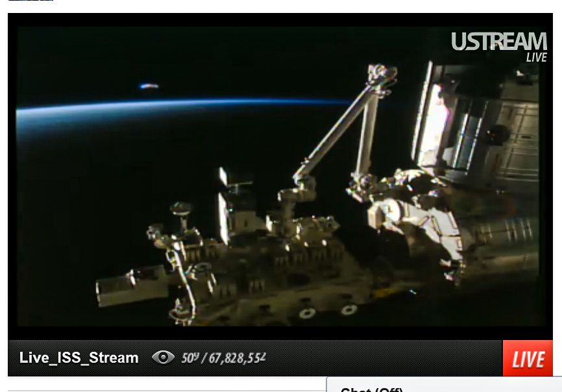Click the ribbed cylinder at right edge
This screenshot has width=562, height=392.
tap(511, 232)
